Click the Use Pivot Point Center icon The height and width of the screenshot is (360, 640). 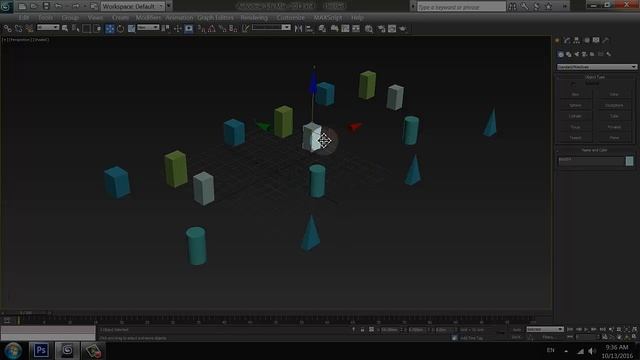click(x=166, y=29)
